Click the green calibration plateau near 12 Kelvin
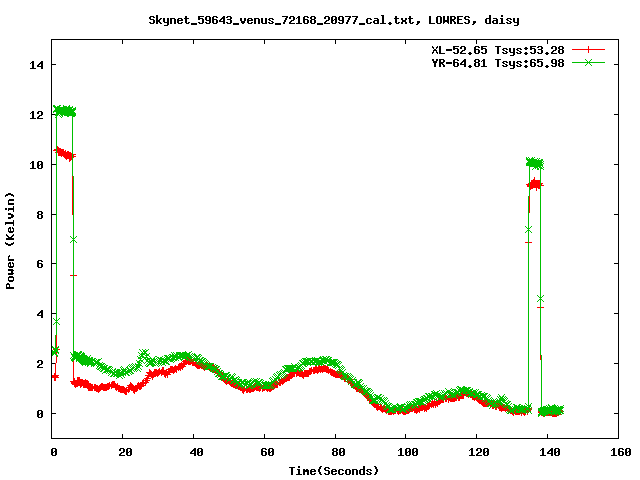 [x=64, y=111]
